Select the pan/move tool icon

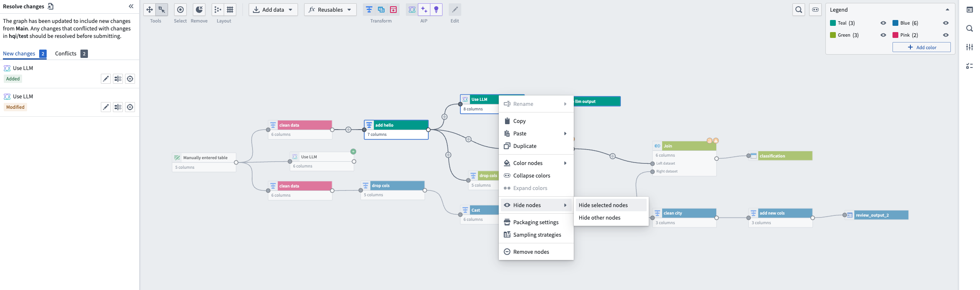[150, 10]
